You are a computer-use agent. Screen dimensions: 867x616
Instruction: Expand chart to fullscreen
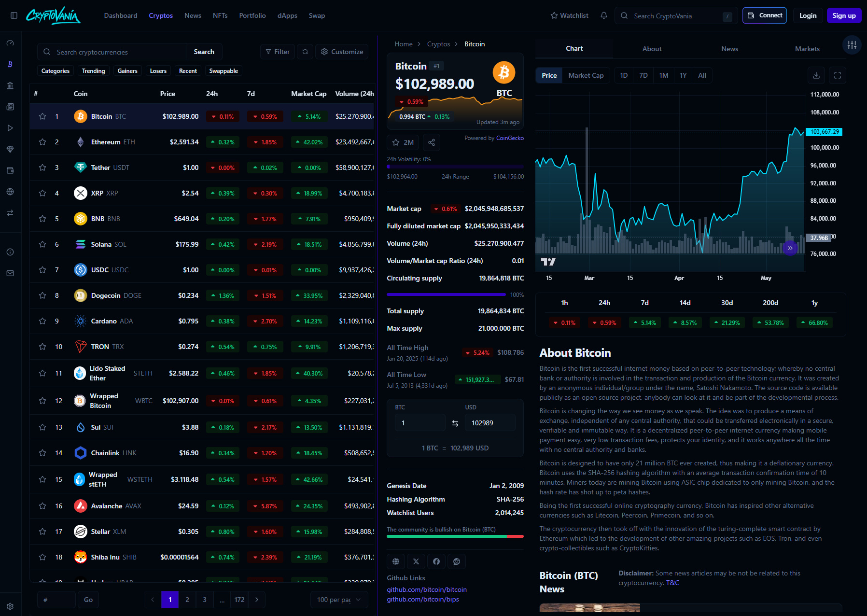pos(838,75)
